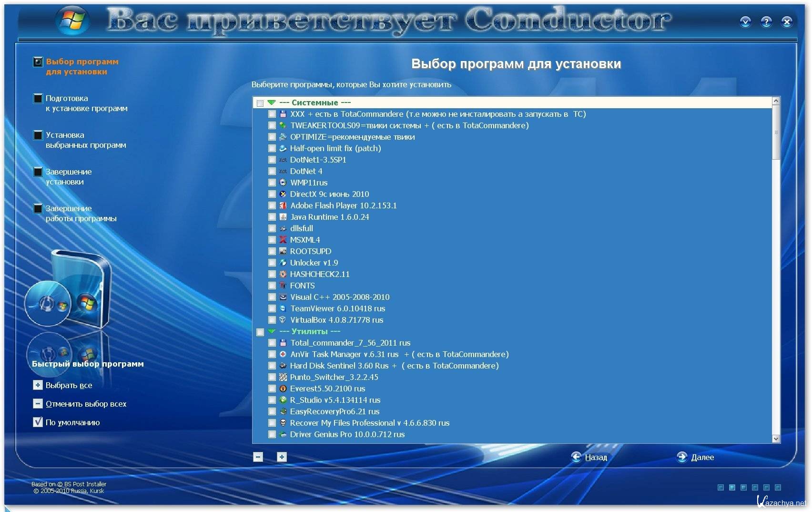Viewport: 812px width, 512px height.
Task: Select text Visual C++ 2005-2008-2010
Action: pos(340,297)
